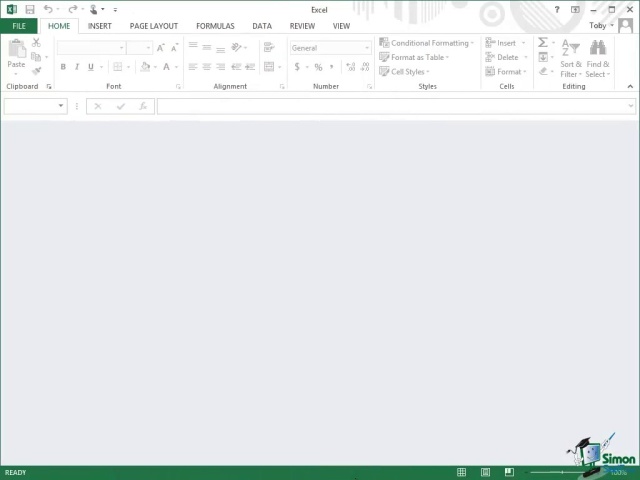Switch to the REVIEW tab
Viewport: 640px width, 480px height.
coord(302,26)
